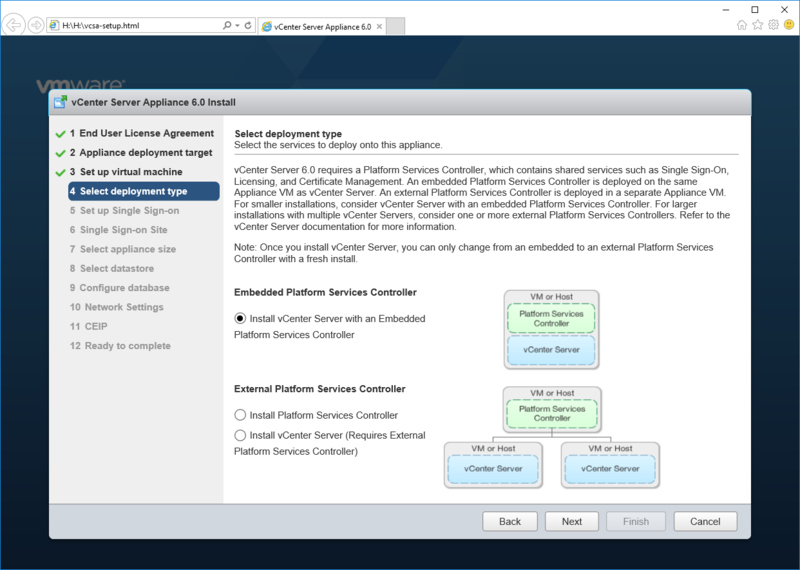The height and width of the screenshot is (570, 800).
Task: Minimize the browser window
Action: 726,9
